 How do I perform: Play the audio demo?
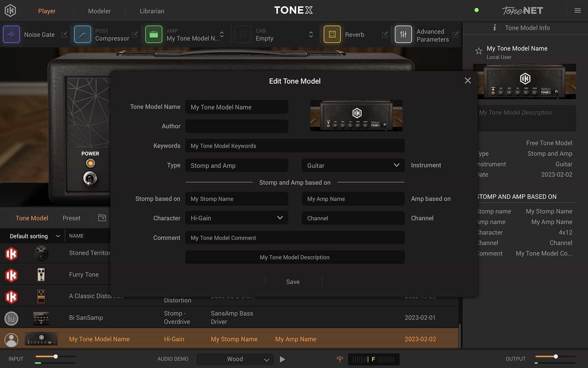click(x=282, y=359)
